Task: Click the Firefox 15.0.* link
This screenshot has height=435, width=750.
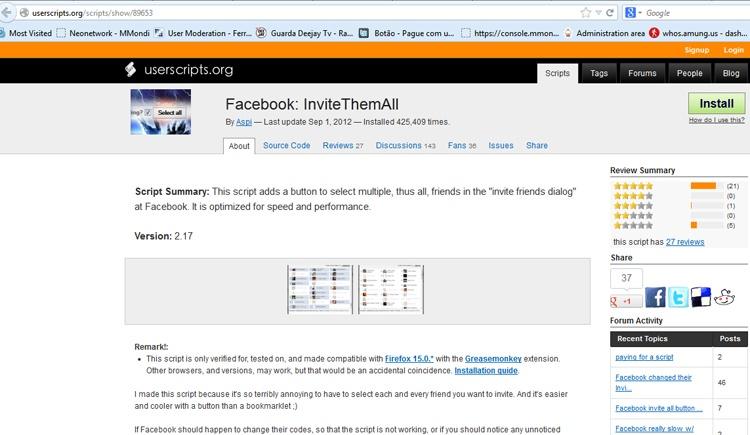Action: click(409, 358)
